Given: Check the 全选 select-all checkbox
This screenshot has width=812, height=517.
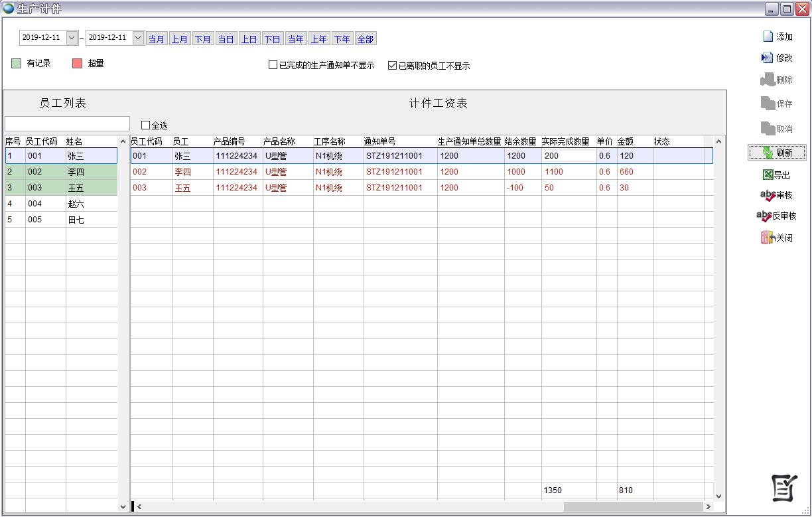Looking at the screenshot, I should click(x=146, y=125).
